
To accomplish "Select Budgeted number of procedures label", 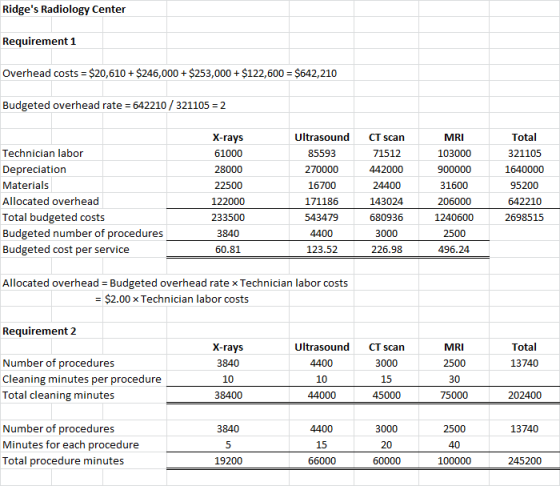I will pos(82,234).
